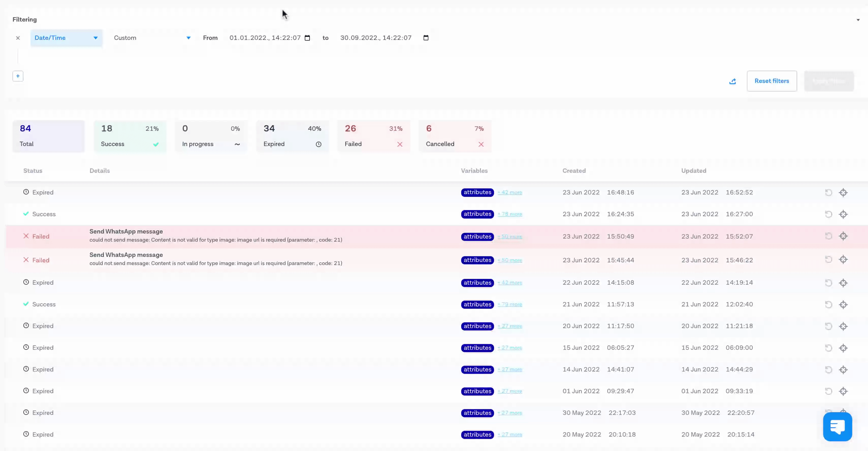Open the Date/Time filter type dropdown
This screenshot has height=451, width=868.
[66, 38]
